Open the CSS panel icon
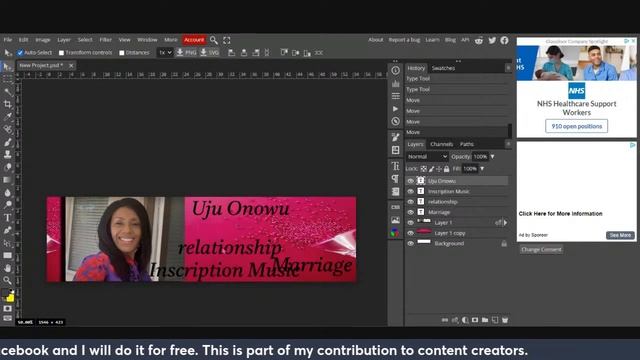Screen dimensions: 640x360 point(395,207)
